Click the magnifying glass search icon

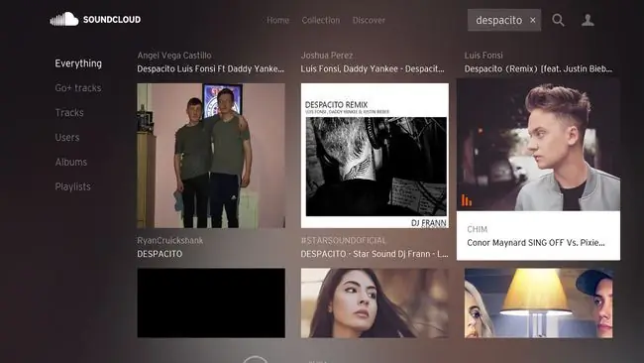tap(558, 20)
